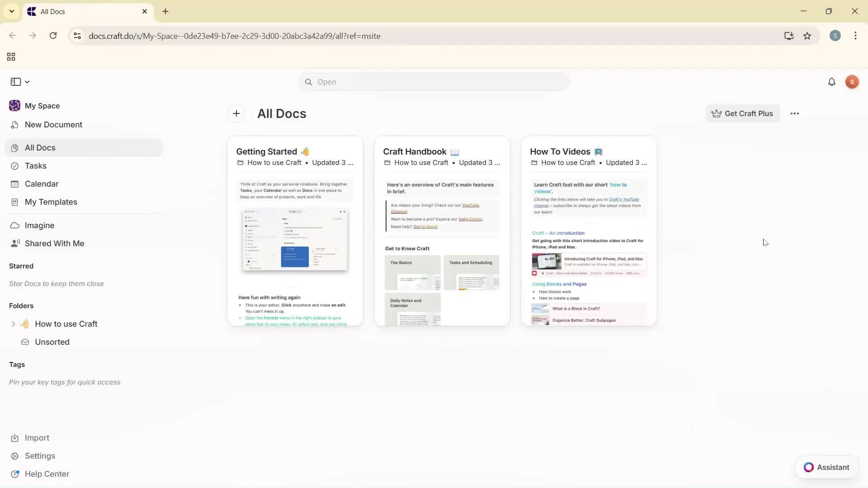
Task: Open Settings in the sidebar
Action: click(40, 456)
